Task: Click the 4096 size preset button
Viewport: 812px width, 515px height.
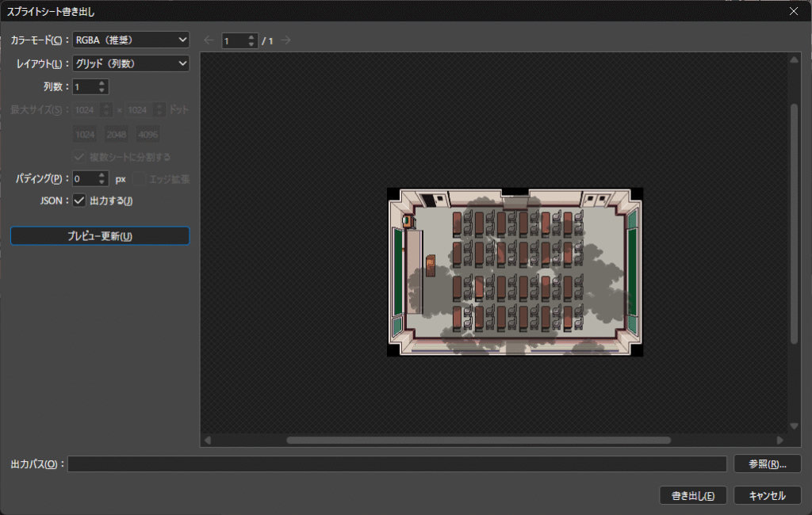Action: (x=148, y=135)
